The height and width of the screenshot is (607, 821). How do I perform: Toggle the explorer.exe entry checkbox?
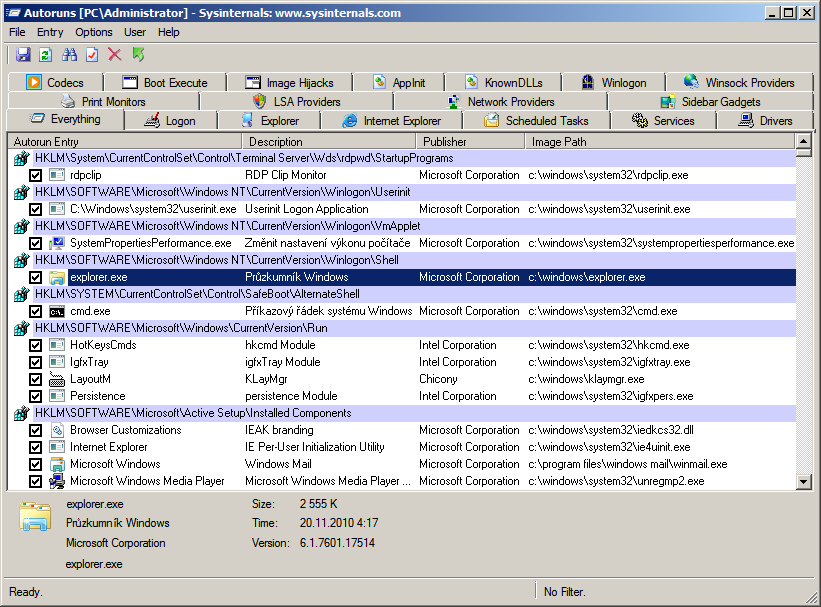[35, 278]
